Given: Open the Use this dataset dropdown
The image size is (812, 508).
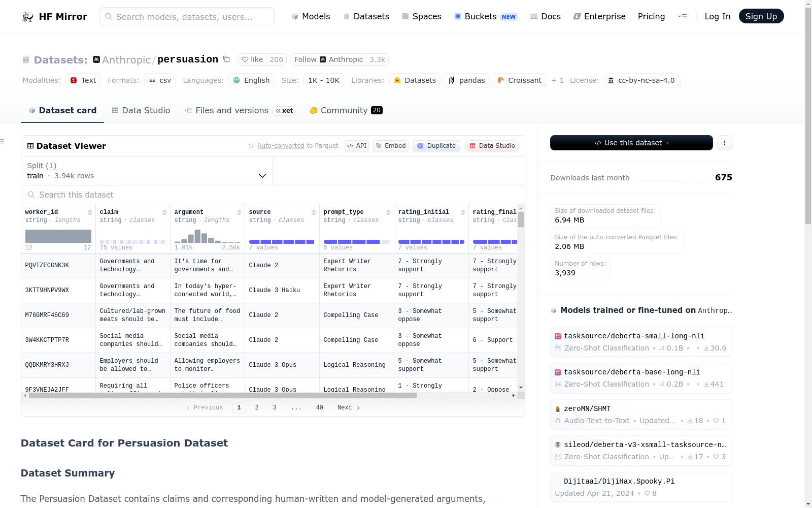Looking at the screenshot, I should point(631,143).
